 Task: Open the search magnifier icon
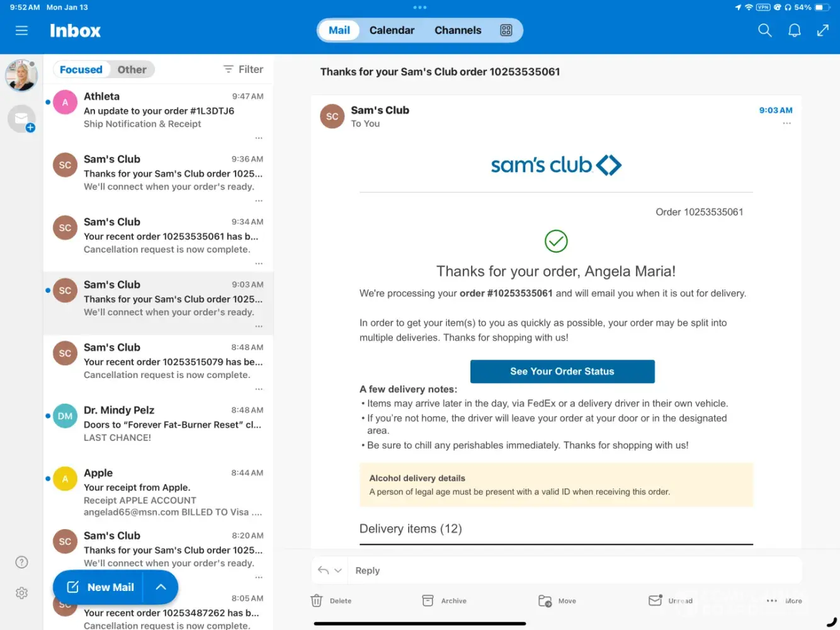click(764, 30)
